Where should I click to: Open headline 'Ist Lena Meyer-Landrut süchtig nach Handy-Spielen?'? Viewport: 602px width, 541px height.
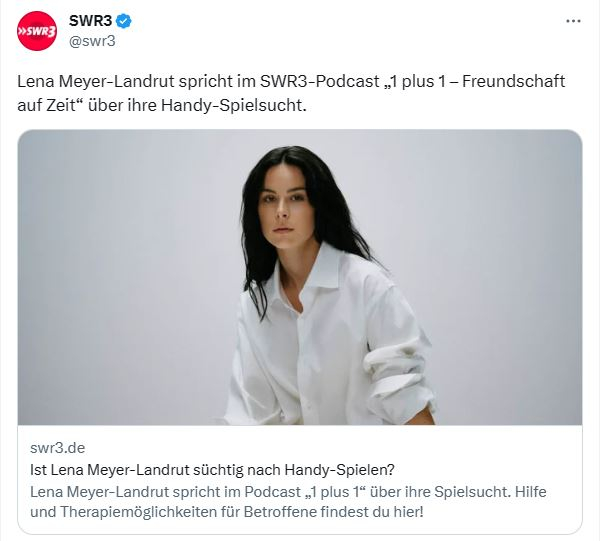tap(212, 470)
